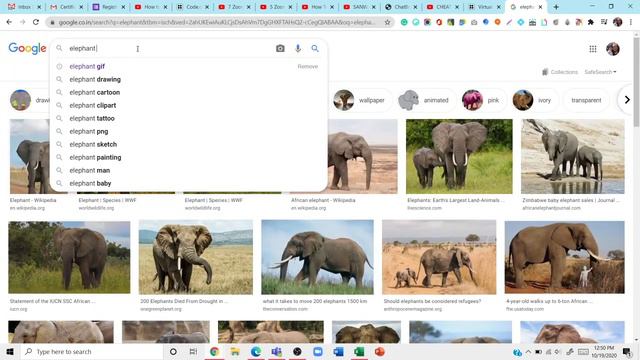Click the Windows Type here to search box

(92, 351)
